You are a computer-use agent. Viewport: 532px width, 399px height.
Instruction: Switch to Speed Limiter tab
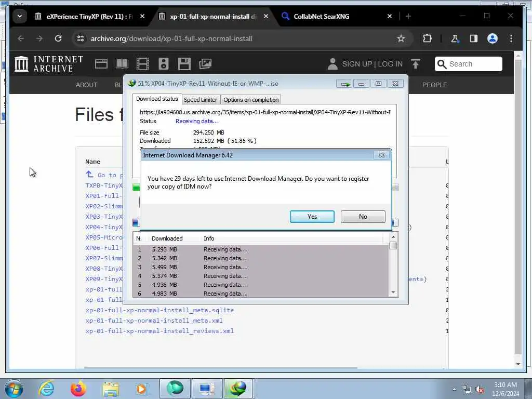click(x=201, y=100)
